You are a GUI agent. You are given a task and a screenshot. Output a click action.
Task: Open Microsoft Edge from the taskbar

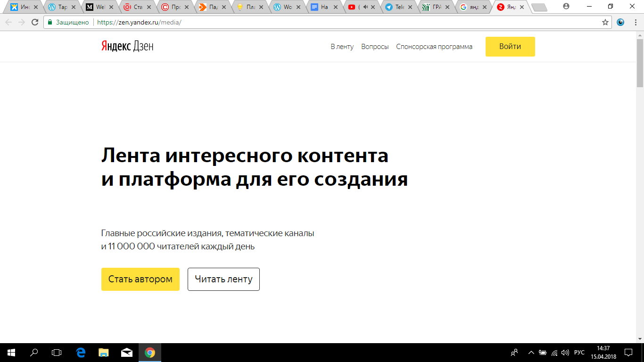coord(79,351)
